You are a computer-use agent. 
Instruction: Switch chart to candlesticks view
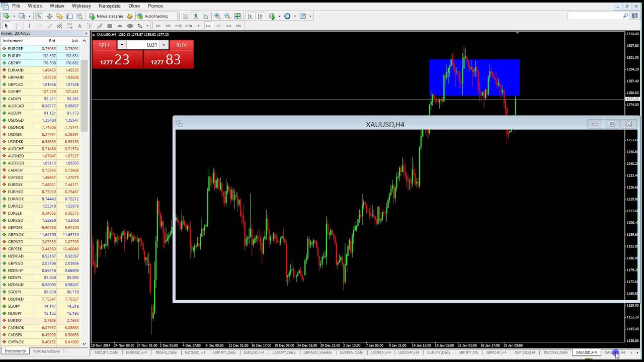pos(195,16)
